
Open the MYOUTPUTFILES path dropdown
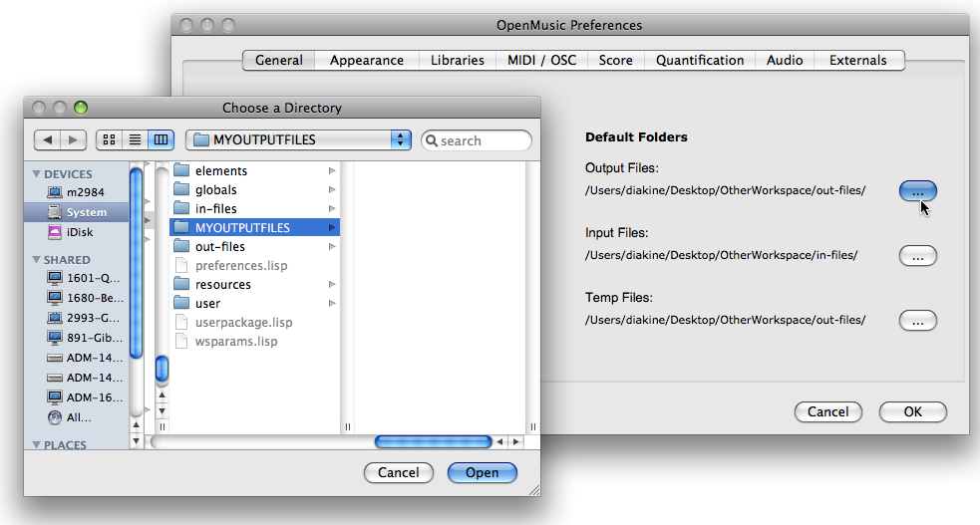click(x=299, y=139)
